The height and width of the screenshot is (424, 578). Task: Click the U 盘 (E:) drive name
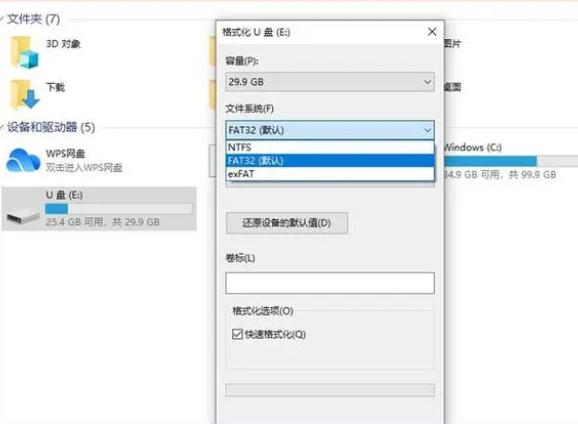[x=64, y=195]
